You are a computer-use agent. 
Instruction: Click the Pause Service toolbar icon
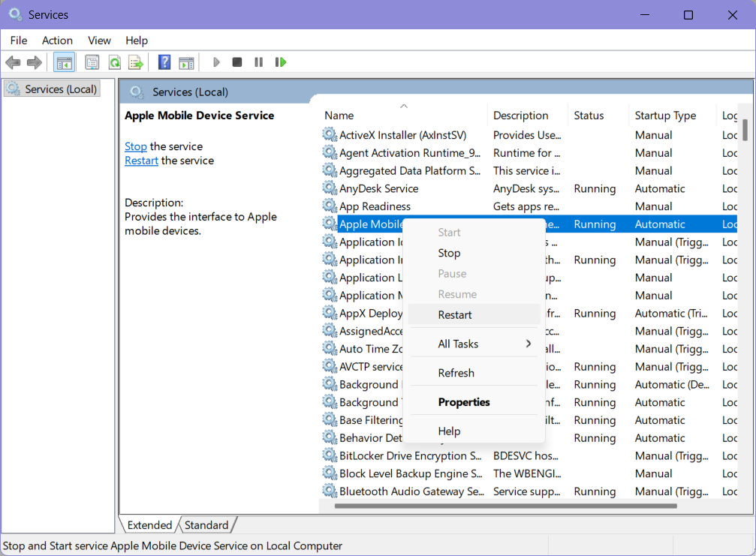click(x=258, y=62)
